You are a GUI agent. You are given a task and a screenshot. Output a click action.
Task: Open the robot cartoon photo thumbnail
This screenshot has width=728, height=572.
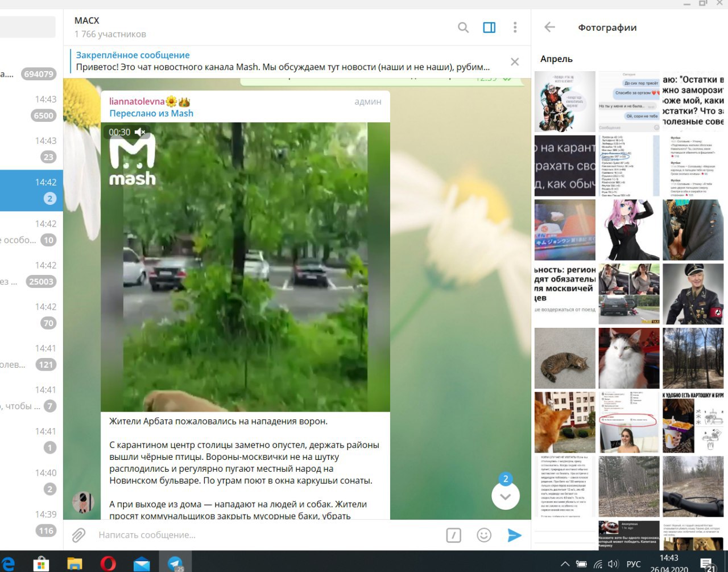pyautogui.click(x=565, y=102)
